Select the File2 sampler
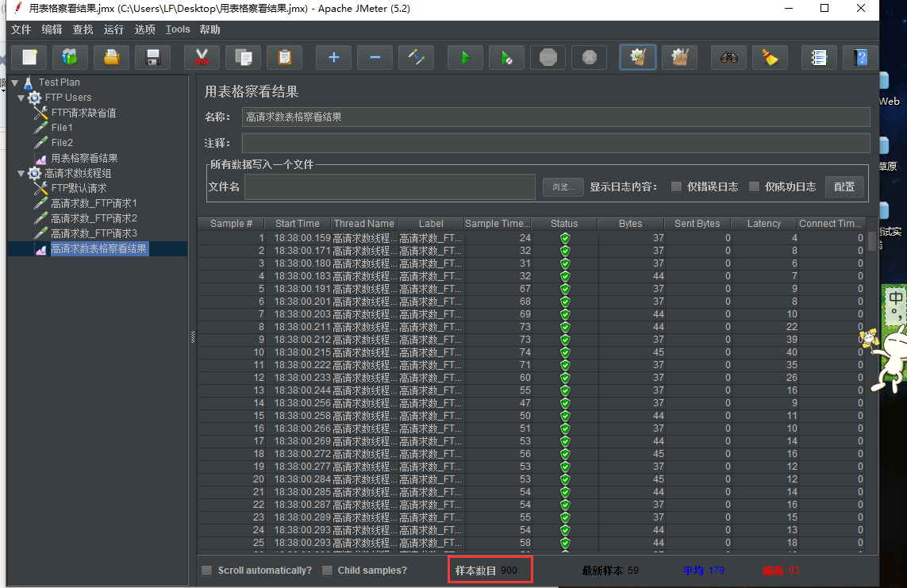 [x=62, y=142]
